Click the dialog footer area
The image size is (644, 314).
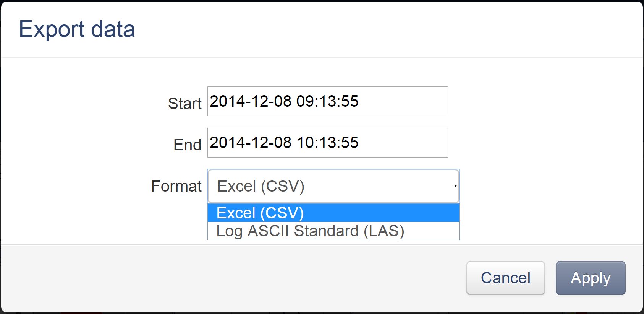coord(229,278)
